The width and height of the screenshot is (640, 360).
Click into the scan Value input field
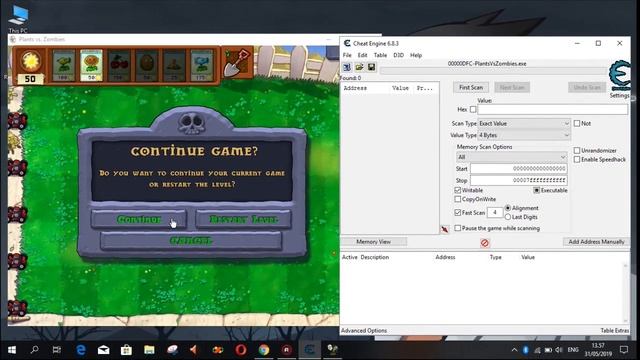pos(553,109)
